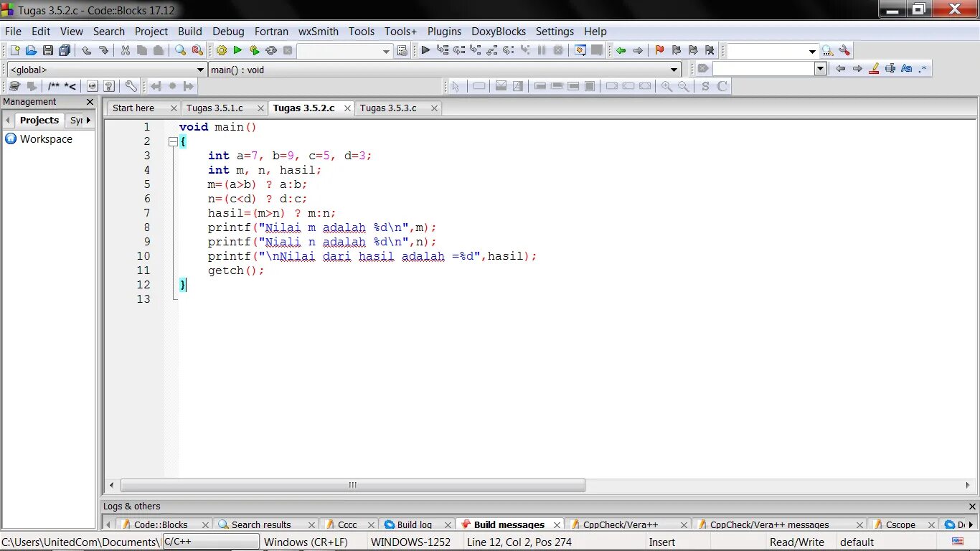Open the File menu

(x=13, y=32)
